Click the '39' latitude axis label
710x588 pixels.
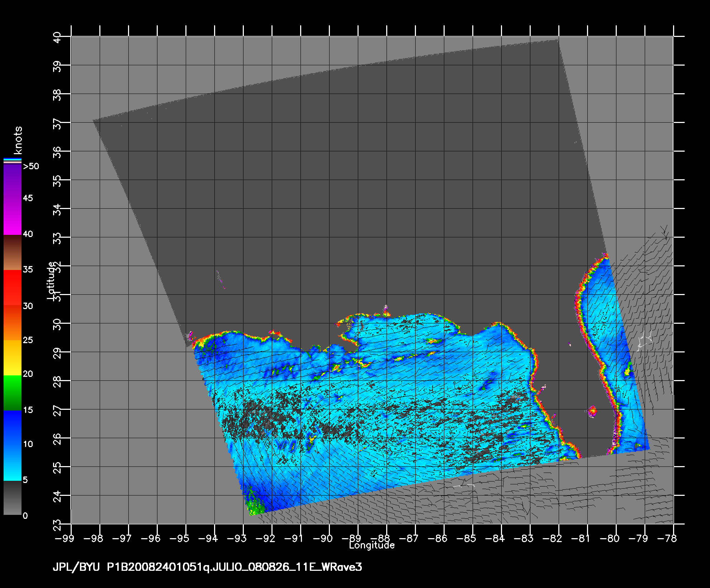coord(57,67)
